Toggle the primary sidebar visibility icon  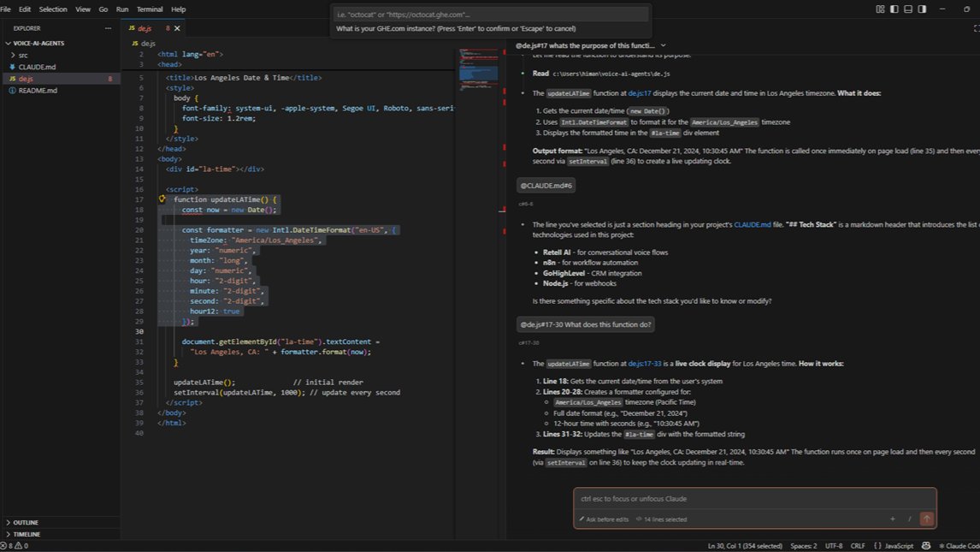893,9
